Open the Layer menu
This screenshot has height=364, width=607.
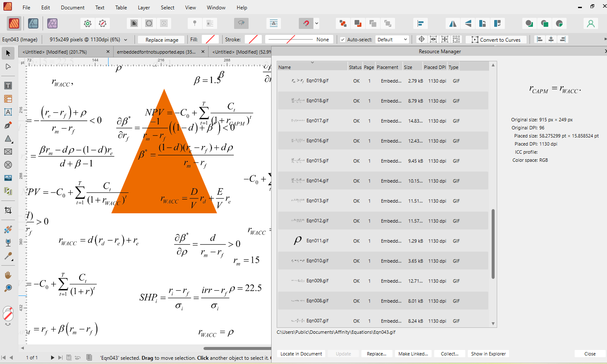[143, 8]
